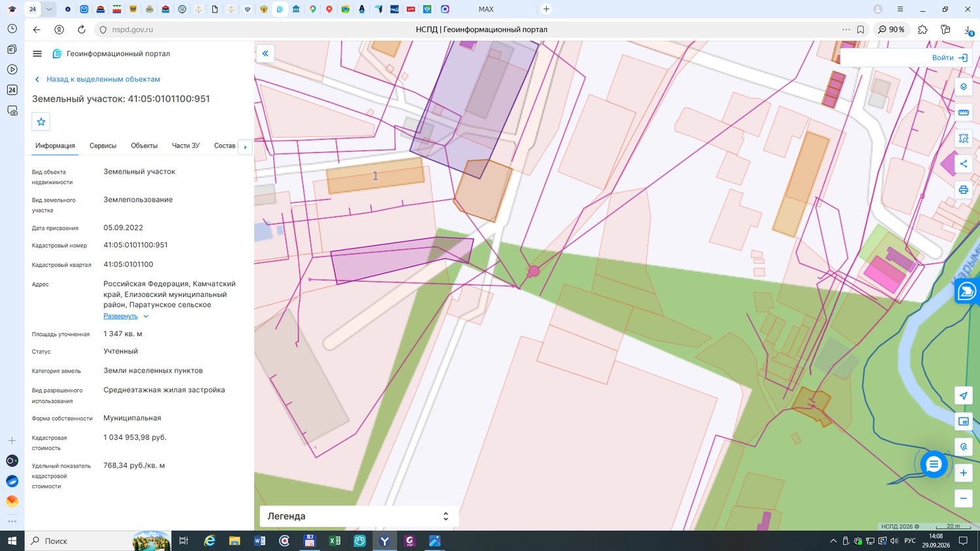Screen dimensions: 980x551
Task: Open Windows Start menu
Action: (12, 541)
